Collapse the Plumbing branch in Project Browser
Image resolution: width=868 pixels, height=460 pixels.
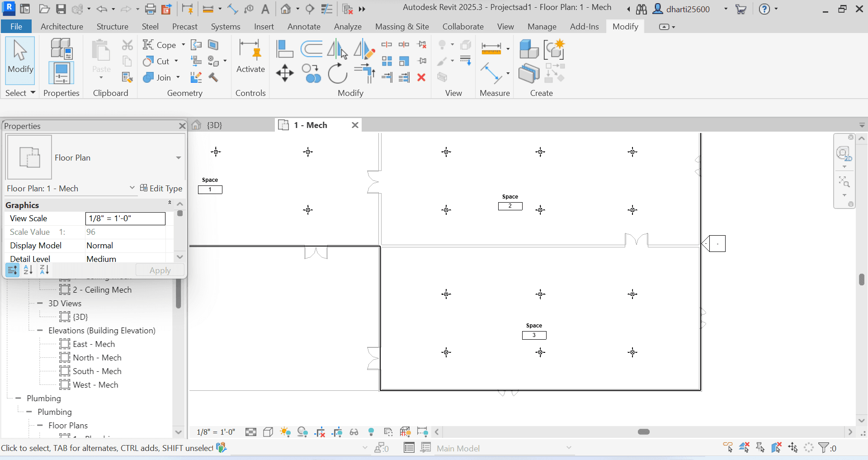tap(19, 398)
